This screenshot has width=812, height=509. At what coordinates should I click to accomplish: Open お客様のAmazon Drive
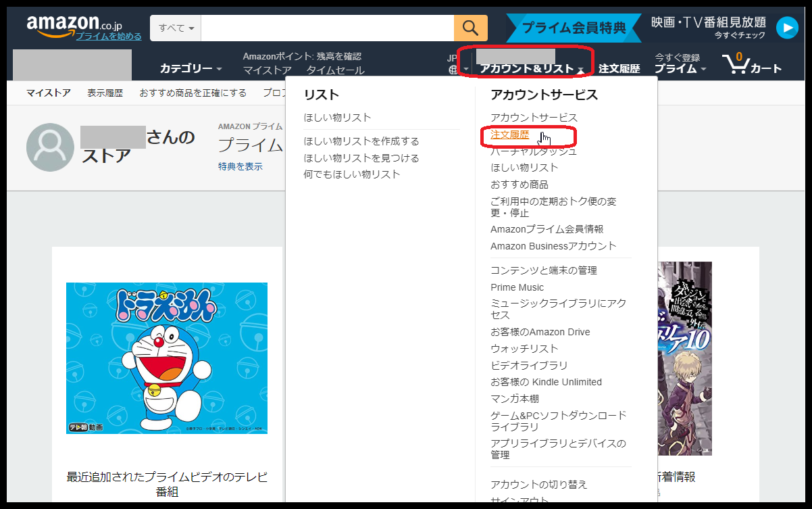[x=540, y=332]
